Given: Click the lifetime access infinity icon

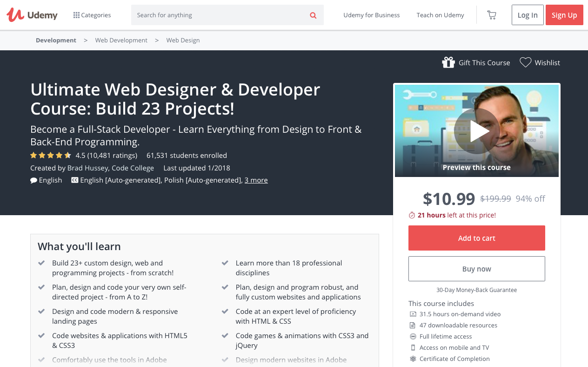Looking at the screenshot, I should [413, 336].
